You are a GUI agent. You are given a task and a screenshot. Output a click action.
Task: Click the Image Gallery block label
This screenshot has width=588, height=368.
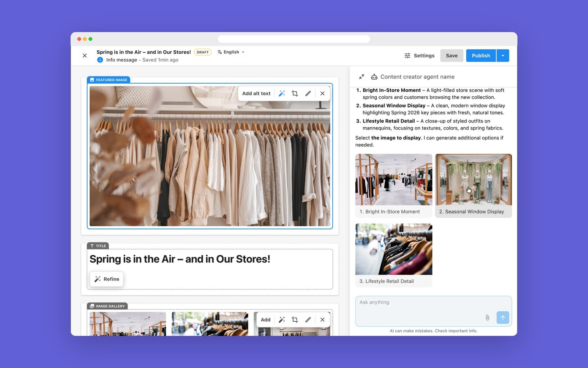(x=107, y=306)
